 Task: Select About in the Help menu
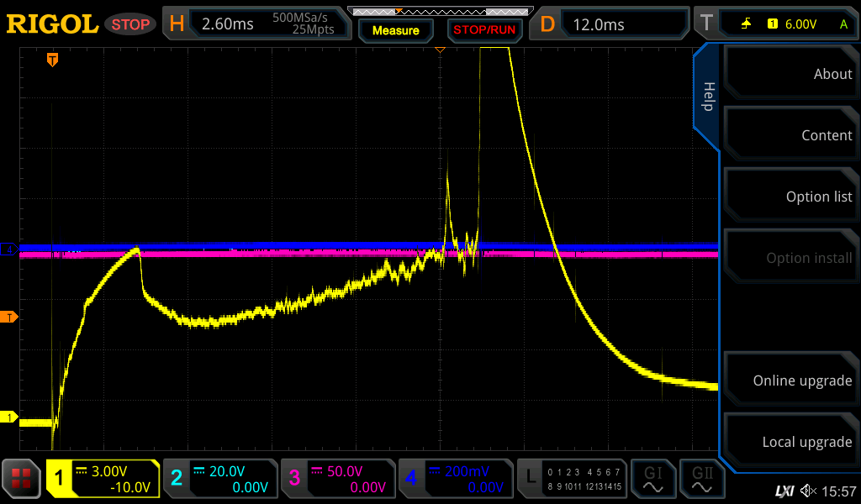(790, 74)
